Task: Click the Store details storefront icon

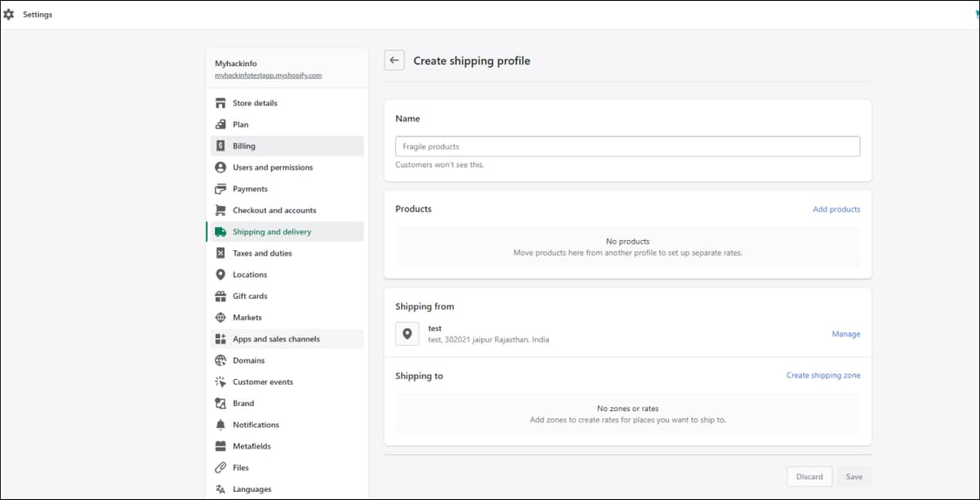Action: pos(220,103)
